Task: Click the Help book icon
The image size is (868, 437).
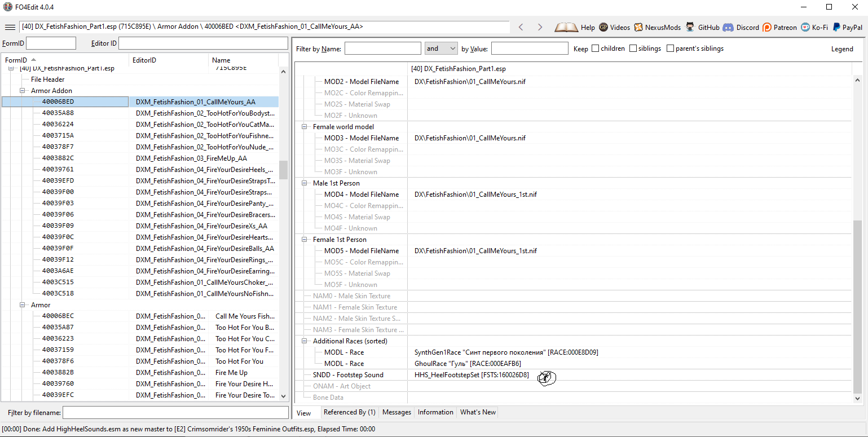Action: click(x=566, y=27)
